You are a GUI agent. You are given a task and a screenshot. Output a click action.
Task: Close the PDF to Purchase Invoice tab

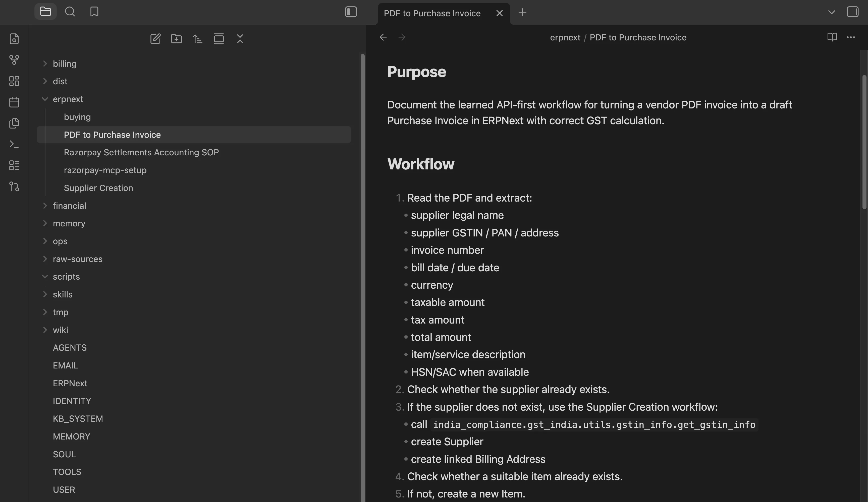pyautogui.click(x=500, y=13)
